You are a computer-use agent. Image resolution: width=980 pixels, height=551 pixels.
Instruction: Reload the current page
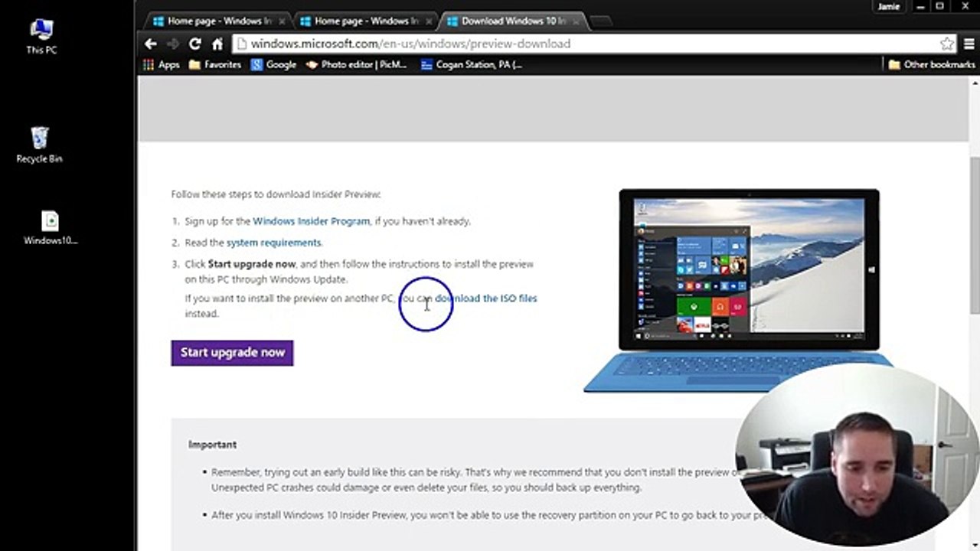(x=195, y=44)
